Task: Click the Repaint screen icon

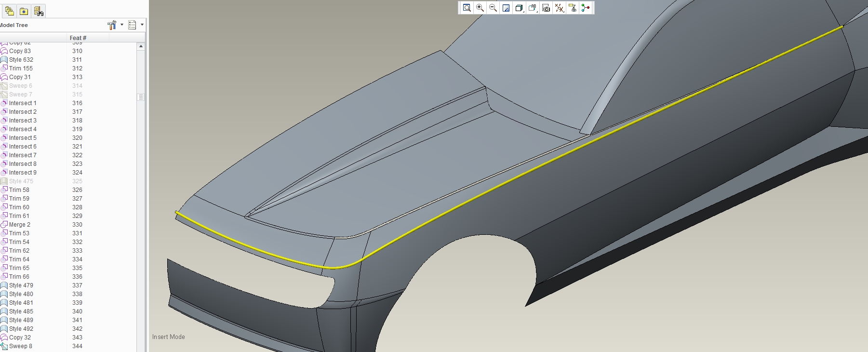Action: tap(506, 8)
